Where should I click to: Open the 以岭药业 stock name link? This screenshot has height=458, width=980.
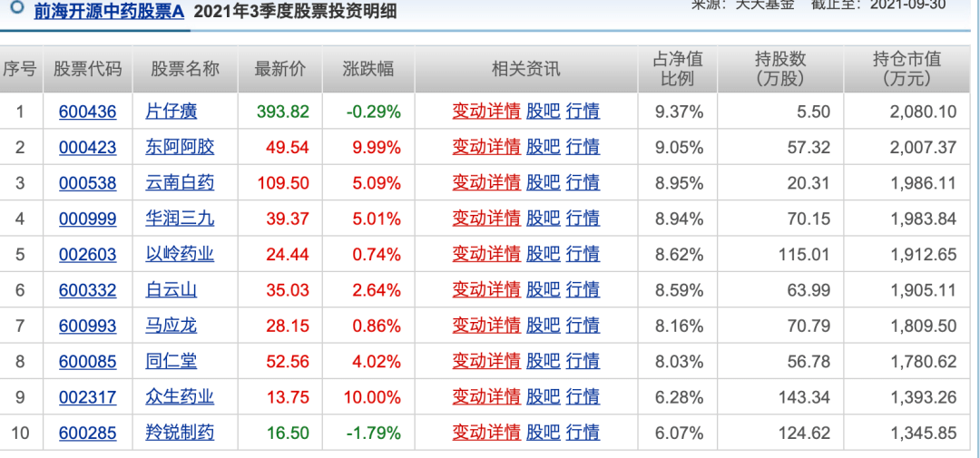click(180, 254)
